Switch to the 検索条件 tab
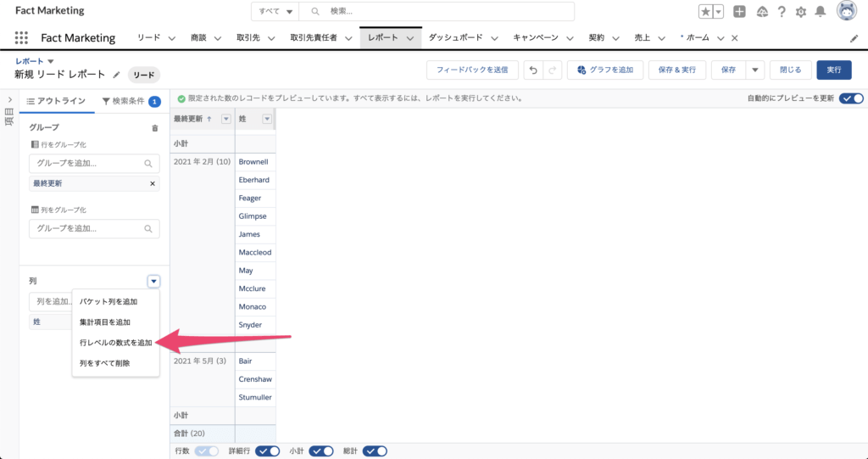Screen dimensions: 868x459 point(131,101)
